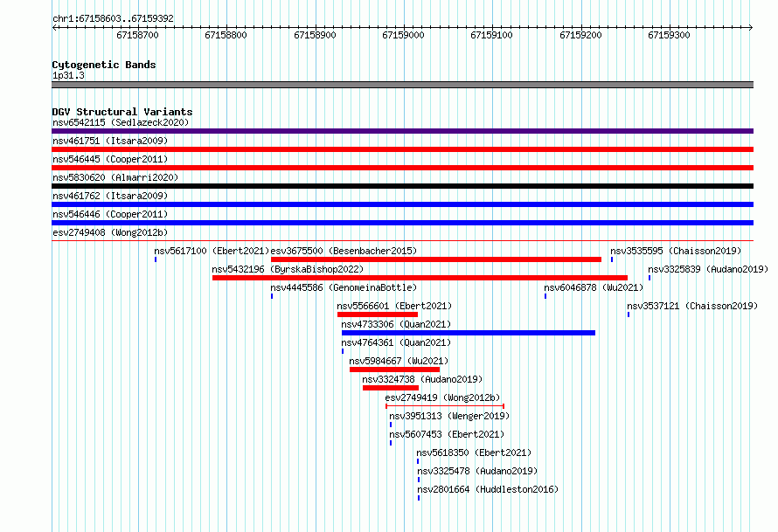Click the esv2749408 (Wong2012b) thin red line
Viewport: 778px width, 532px height.
pyautogui.click(x=402, y=241)
